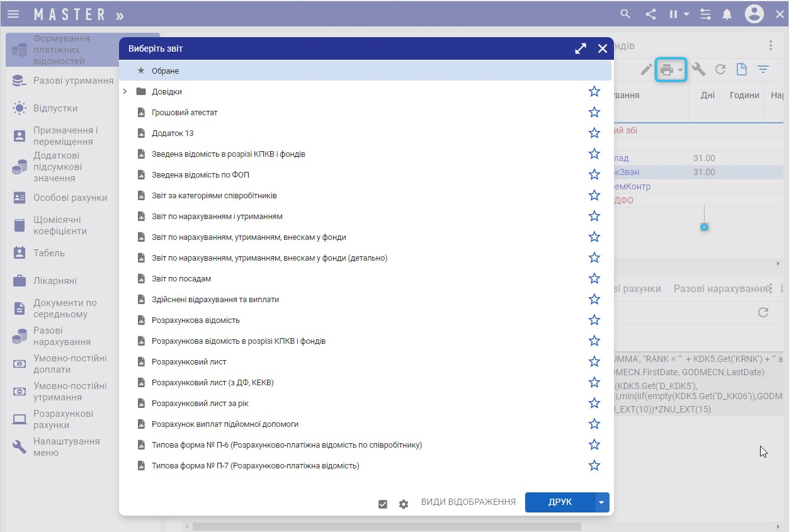Screen dimensions: 789x532
Task: Open the notifications bell icon
Action: [x=727, y=14]
